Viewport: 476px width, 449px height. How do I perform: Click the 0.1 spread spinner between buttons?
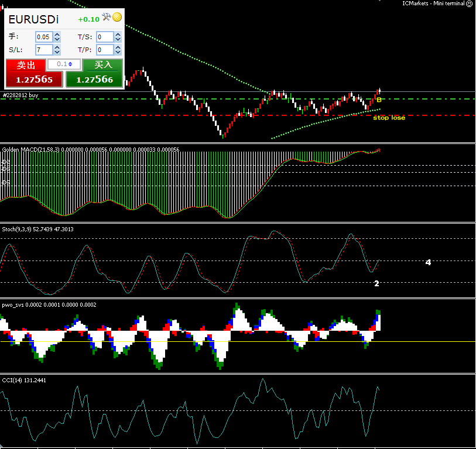pos(64,64)
